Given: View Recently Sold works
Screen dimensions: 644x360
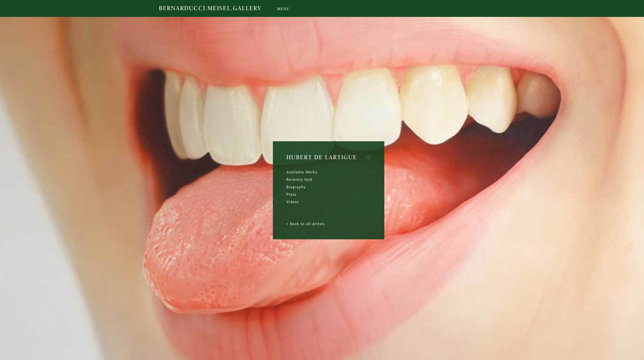Looking at the screenshot, I should pos(299,179).
